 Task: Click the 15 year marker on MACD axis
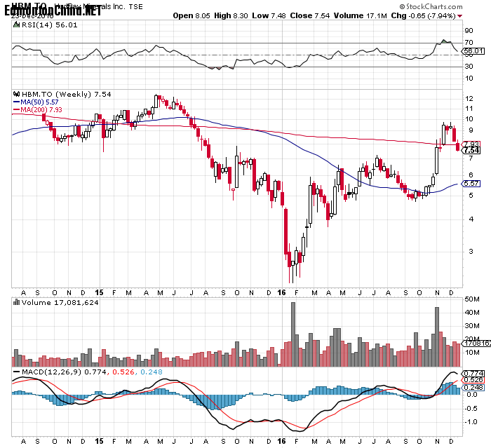[x=99, y=442]
